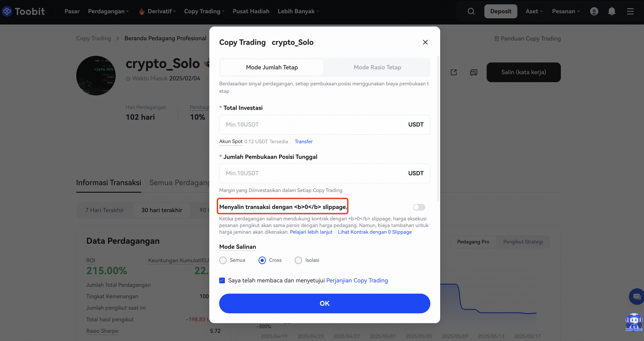Select the 7 Hari Terakhir tab
The image size is (644, 341).
[x=104, y=210]
